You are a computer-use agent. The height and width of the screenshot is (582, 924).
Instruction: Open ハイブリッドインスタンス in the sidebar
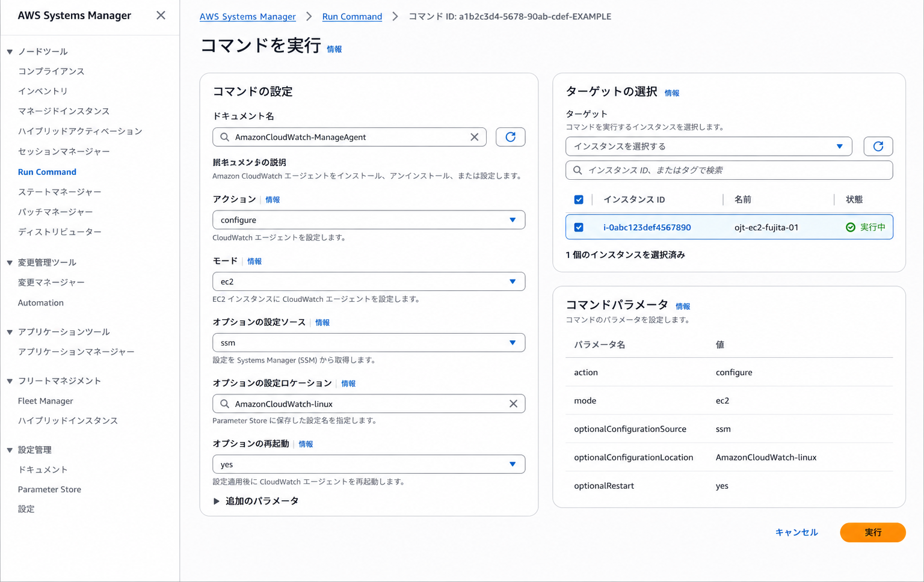point(67,421)
